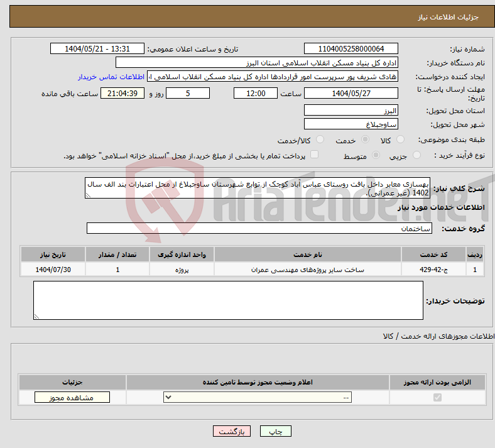Screen dimensions: 495x448
Task: Click the جزئیات column header
Action: [x=72, y=382]
